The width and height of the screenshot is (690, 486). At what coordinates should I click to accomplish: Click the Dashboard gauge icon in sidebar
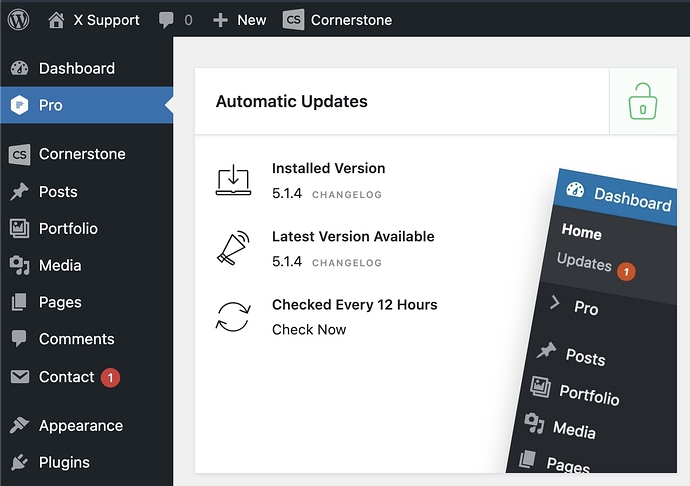pyautogui.click(x=19, y=68)
